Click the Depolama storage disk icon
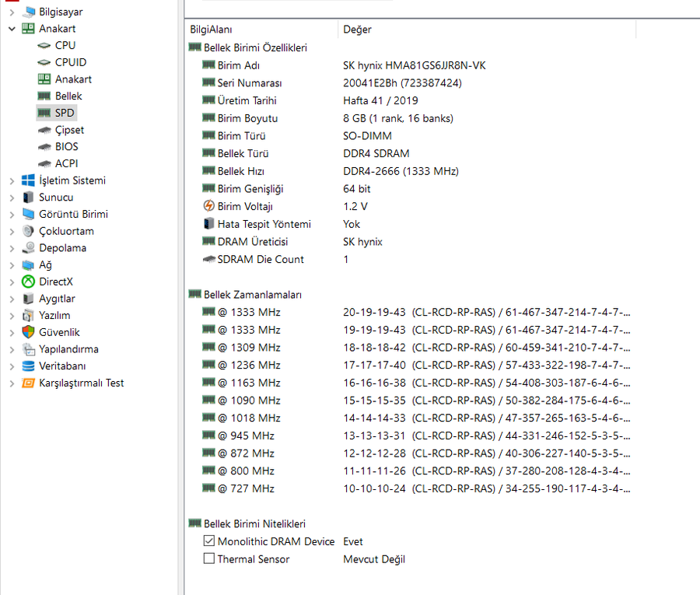 click(x=28, y=248)
